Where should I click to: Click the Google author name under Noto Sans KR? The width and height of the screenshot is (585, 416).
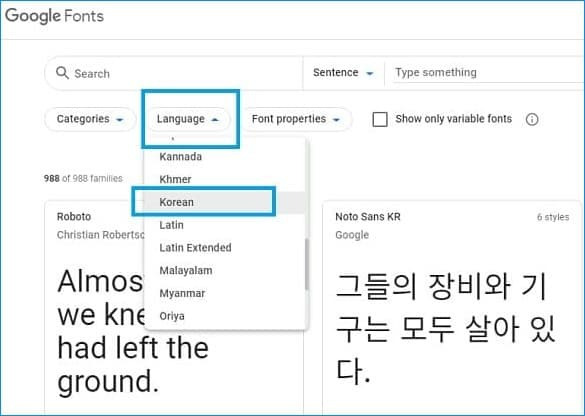click(x=352, y=235)
